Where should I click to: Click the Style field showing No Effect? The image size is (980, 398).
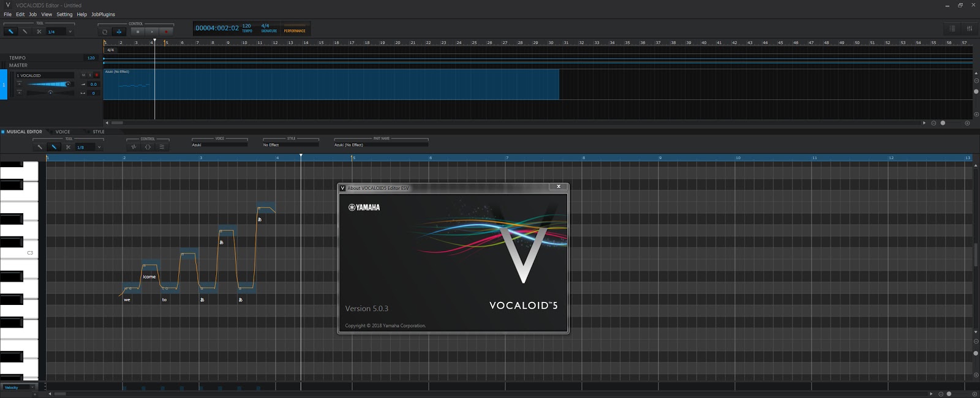pyautogui.click(x=290, y=145)
